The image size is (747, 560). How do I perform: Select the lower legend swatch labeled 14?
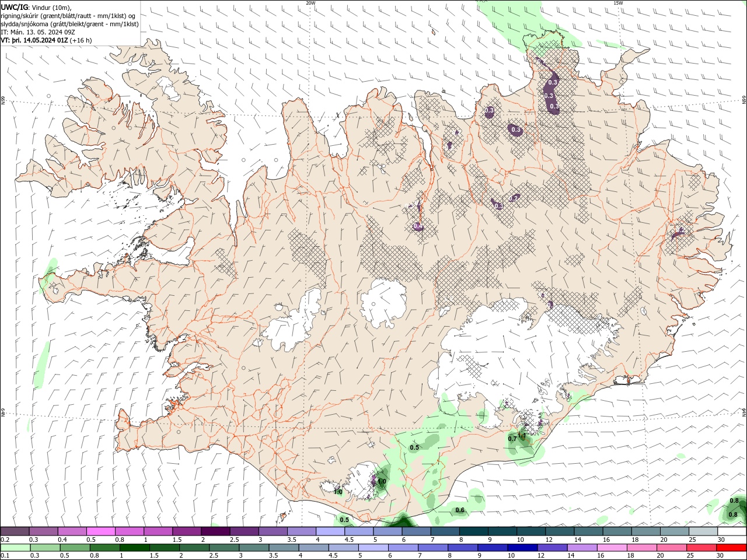pyautogui.click(x=581, y=548)
